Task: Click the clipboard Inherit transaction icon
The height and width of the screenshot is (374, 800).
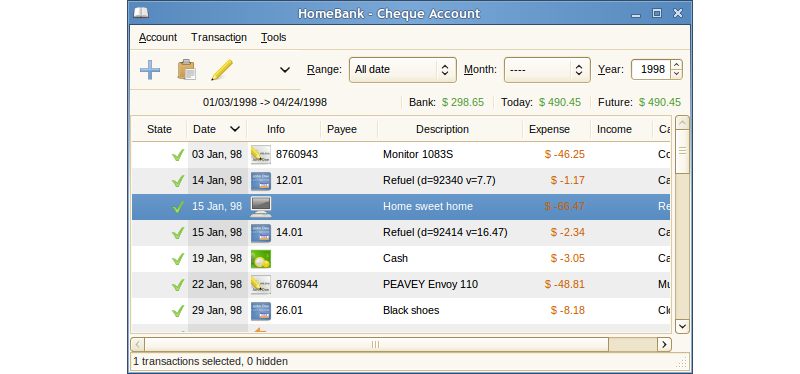Action: pyautogui.click(x=187, y=70)
